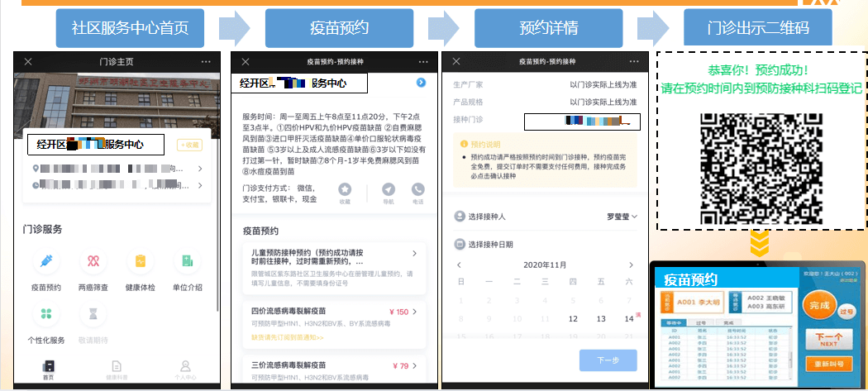Tap the 电话 phone icon
This screenshot has width=868, height=391.
417,190
